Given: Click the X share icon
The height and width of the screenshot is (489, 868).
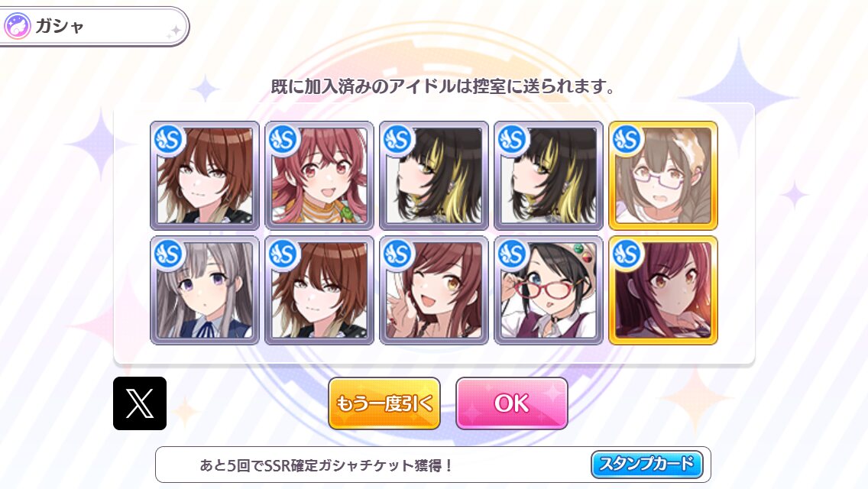Looking at the screenshot, I should [x=140, y=403].
